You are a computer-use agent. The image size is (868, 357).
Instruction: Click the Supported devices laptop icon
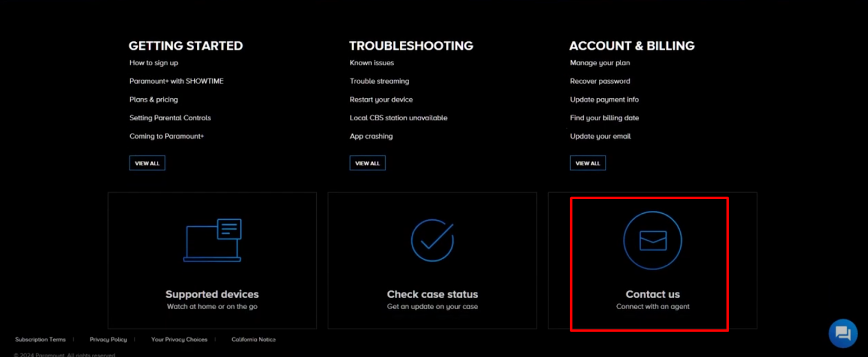212,240
